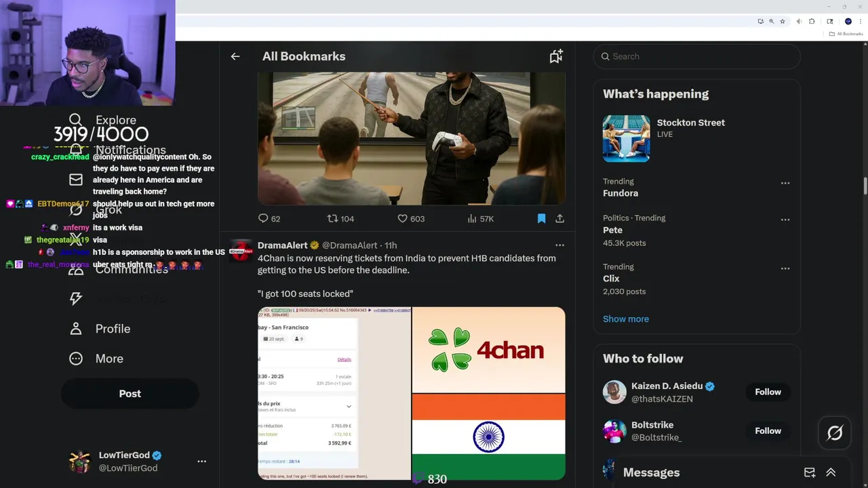Viewport: 868px width, 488px height.
Task: Open the Grok floating button
Action: click(x=834, y=432)
